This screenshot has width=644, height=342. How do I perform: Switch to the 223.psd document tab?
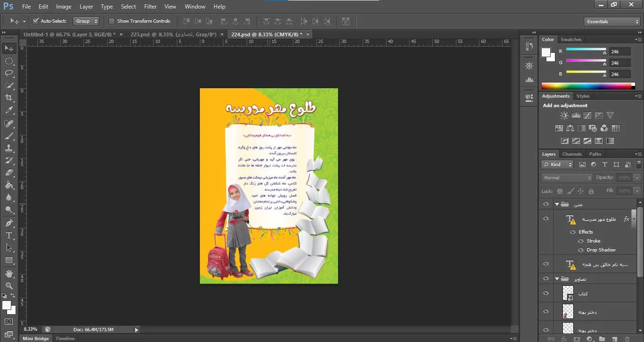click(173, 34)
